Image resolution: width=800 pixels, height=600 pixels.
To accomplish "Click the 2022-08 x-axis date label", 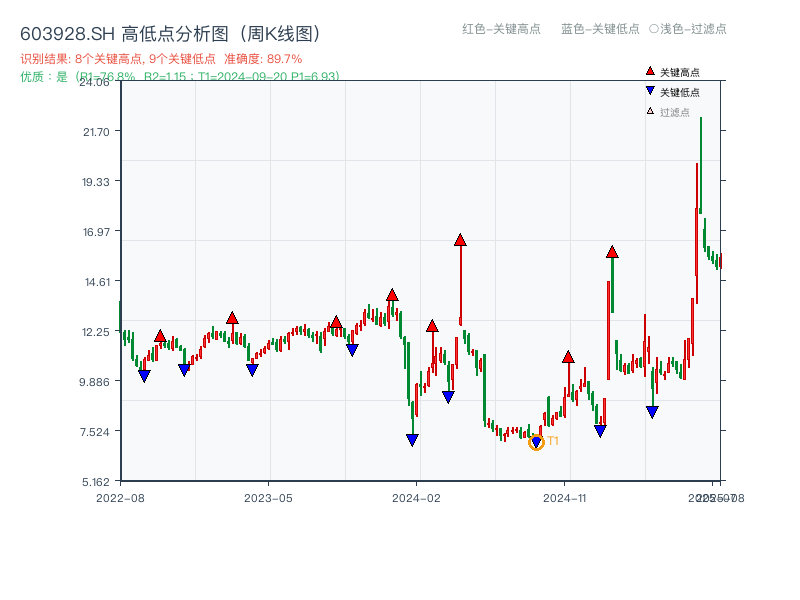I will [x=120, y=498].
